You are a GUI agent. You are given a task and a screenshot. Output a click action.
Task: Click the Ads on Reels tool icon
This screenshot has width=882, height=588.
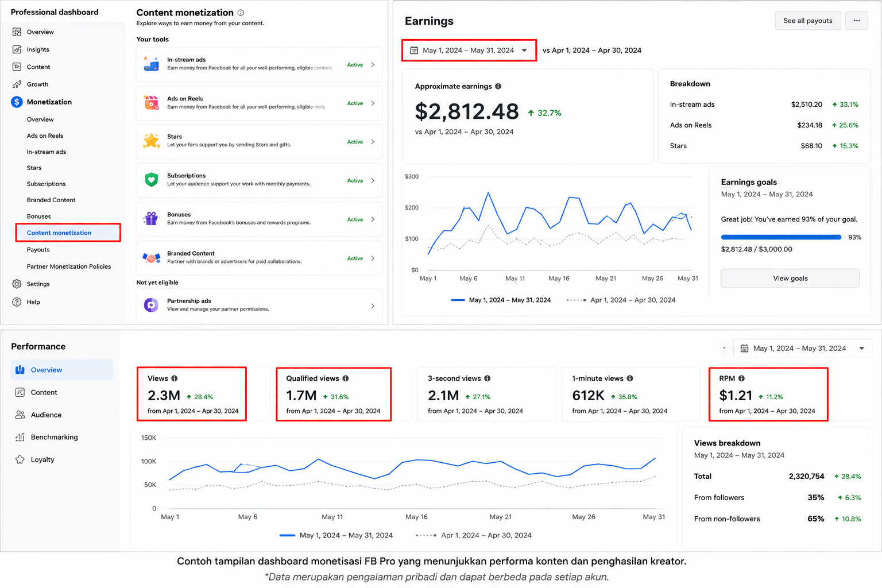(152, 103)
